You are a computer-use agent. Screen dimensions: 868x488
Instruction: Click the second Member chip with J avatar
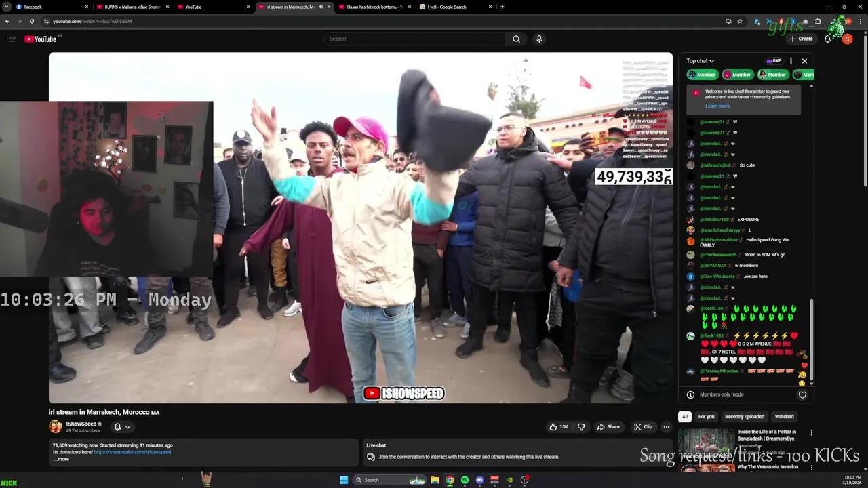click(x=737, y=75)
